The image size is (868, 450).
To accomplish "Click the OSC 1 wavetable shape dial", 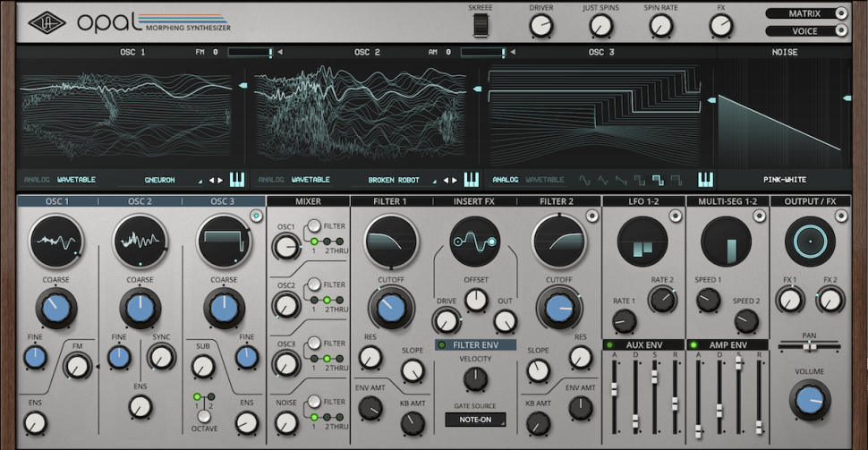I will pyautogui.click(x=55, y=242).
